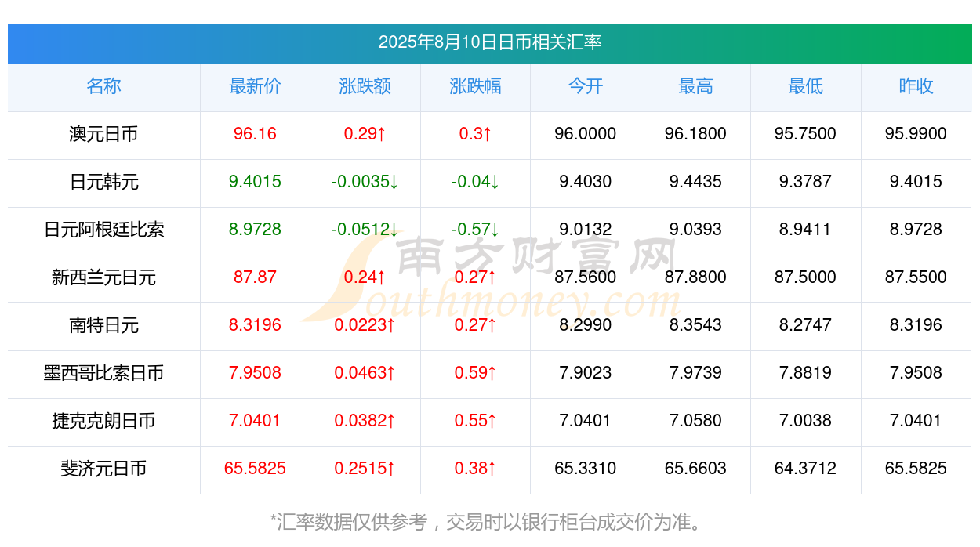The image size is (980, 547).
Task: Click the 涨跌幅 column header
Action: [x=475, y=86]
